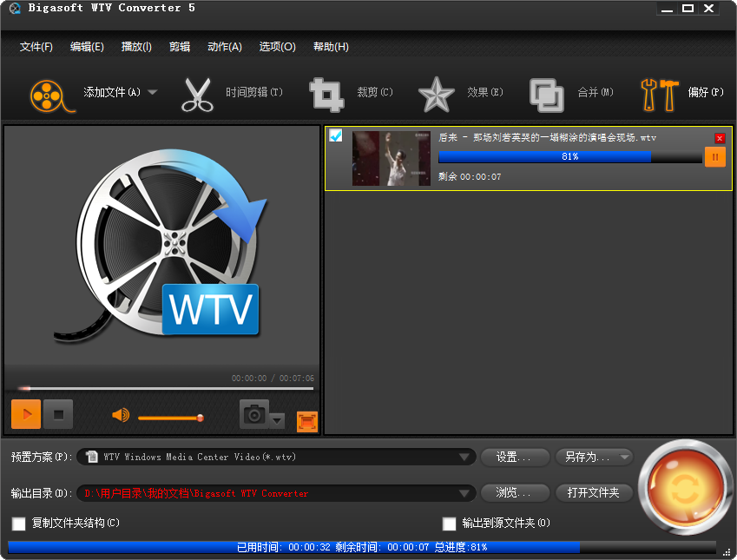Image resolution: width=737 pixels, height=560 pixels.
Task: Expand the output directory dropdown
Action: pyautogui.click(x=464, y=493)
